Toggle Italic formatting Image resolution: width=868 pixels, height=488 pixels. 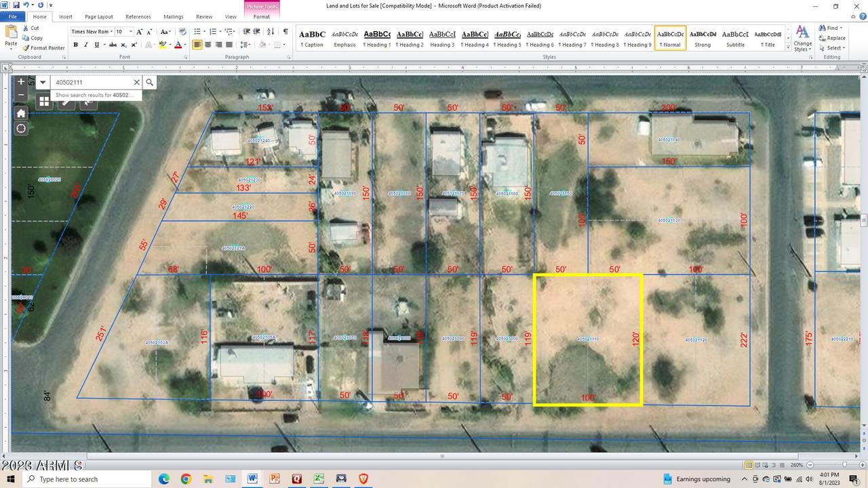pyautogui.click(x=86, y=45)
